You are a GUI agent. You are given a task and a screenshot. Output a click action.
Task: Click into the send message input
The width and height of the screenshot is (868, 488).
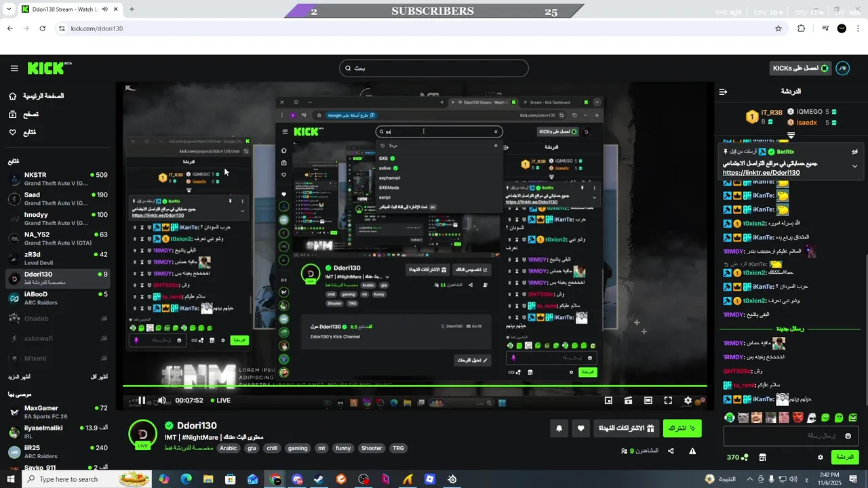(791, 436)
